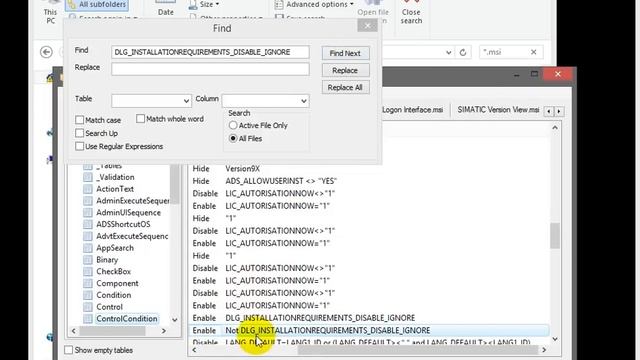Select All subfolders in Explorer ribbon
The width and height of the screenshot is (640, 360).
[x=97, y=4]
